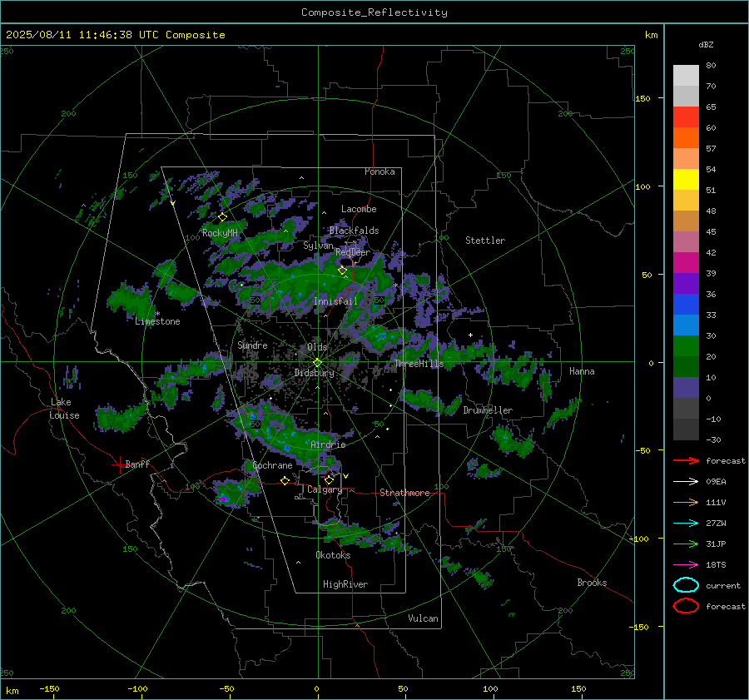Image resolution: width=749 pixels, height=700 pixels.
Task: Click the Calgary city label
Action: point(325,489)
